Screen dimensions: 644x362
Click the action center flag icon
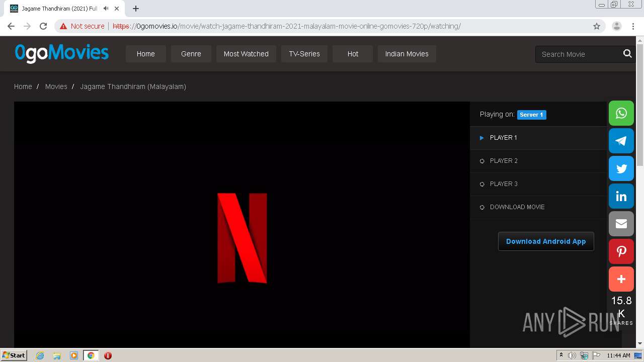596,355
